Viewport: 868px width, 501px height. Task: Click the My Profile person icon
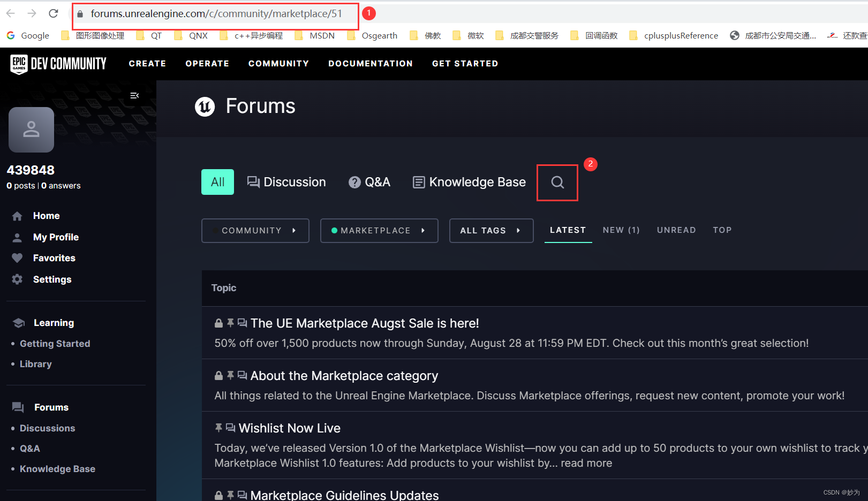tap(17, 238)
